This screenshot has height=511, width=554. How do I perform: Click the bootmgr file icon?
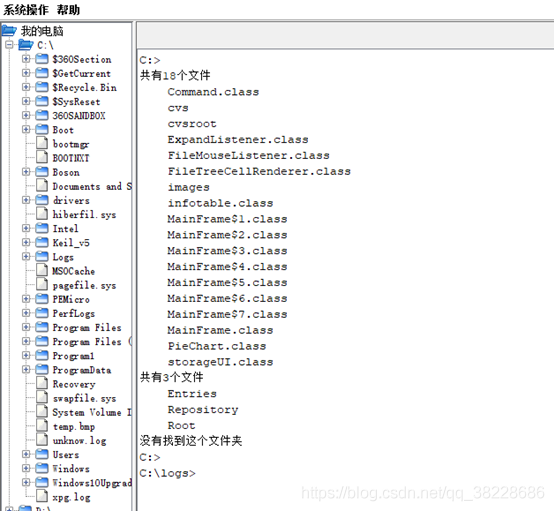pos(42,143)
